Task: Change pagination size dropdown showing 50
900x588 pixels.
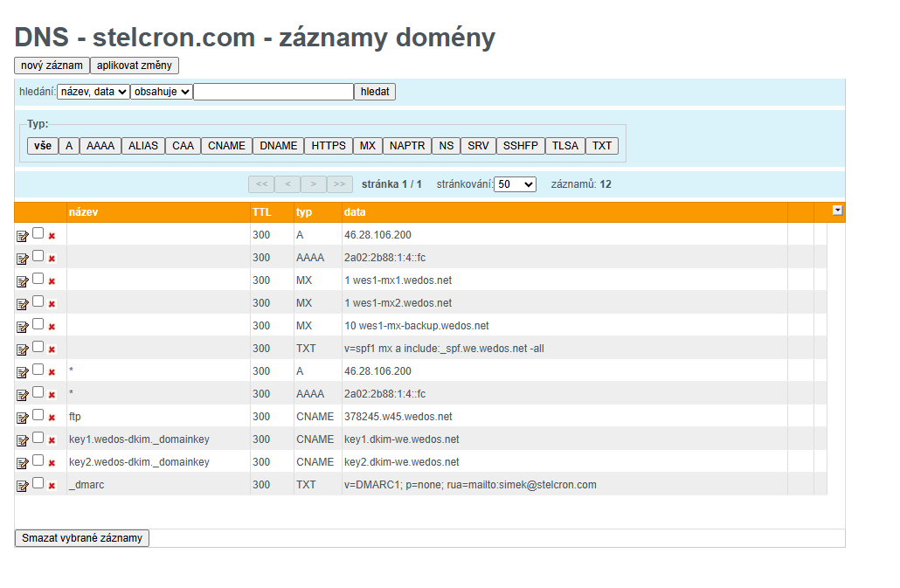Action: pos(515,184)
